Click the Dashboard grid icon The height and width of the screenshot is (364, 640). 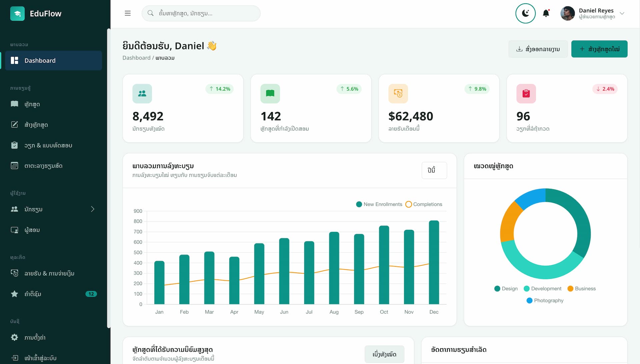coord(14,61)
